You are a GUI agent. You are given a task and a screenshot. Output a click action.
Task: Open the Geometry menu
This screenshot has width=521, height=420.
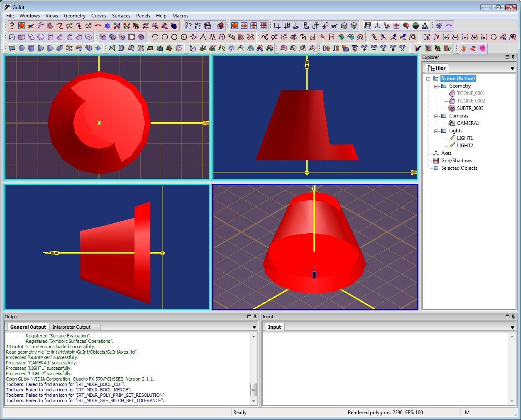[75, 16]
